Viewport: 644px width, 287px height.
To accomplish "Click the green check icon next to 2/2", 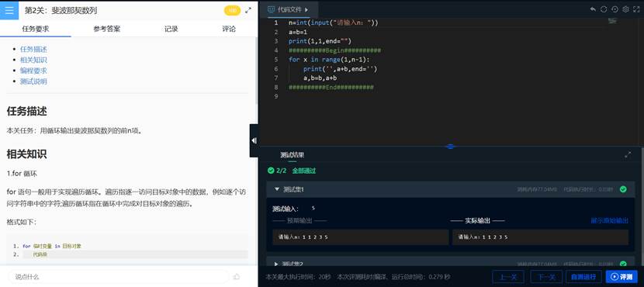I will [x=270, y=171].
